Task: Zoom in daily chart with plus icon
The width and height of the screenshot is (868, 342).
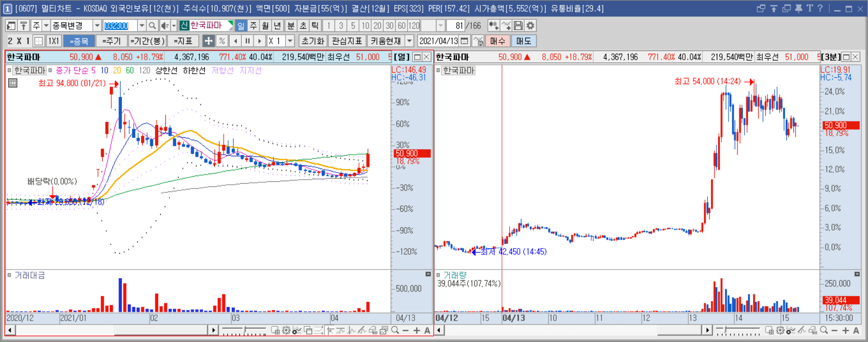Action: [x=416, y=331]
